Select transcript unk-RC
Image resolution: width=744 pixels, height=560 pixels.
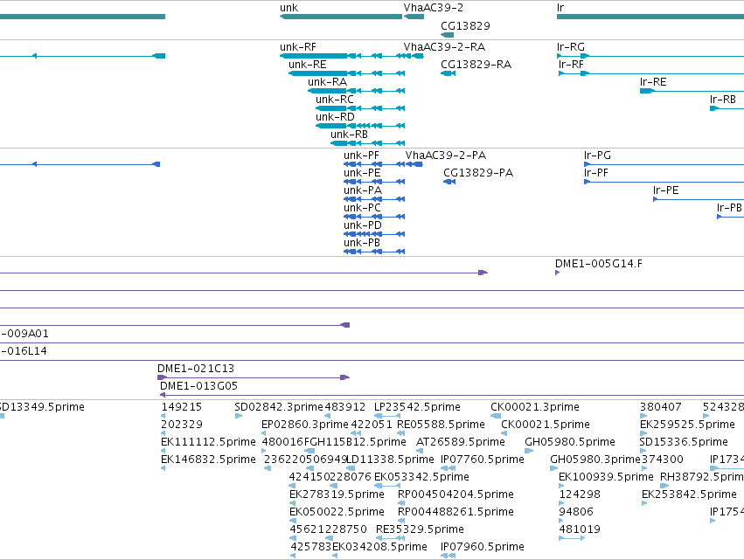[360, 108]
